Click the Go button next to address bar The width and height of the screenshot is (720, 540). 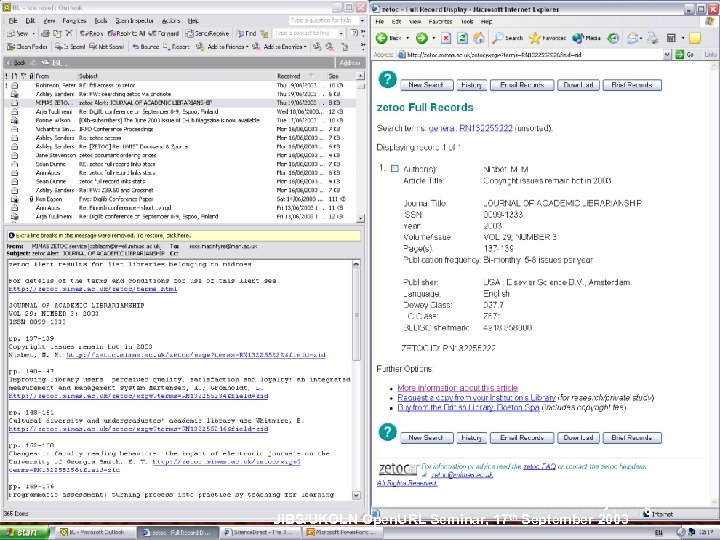[684, 55]
